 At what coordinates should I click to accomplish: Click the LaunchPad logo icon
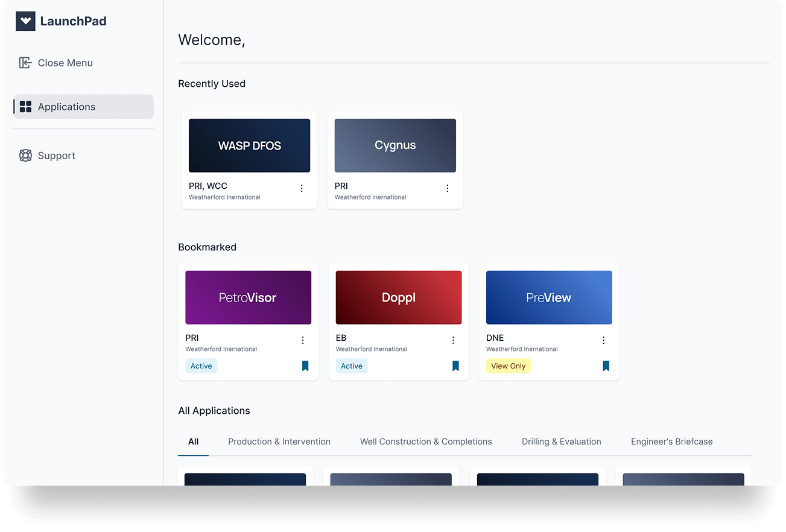tap(25, 21)
